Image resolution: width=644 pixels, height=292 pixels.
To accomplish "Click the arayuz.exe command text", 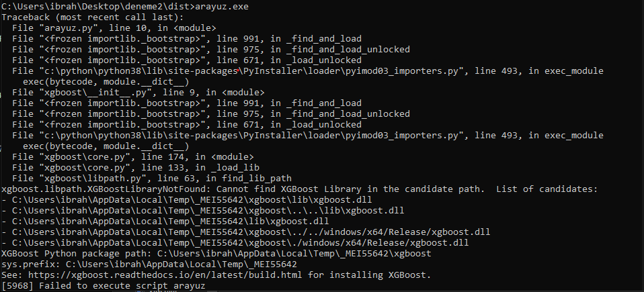I will 222,7.
